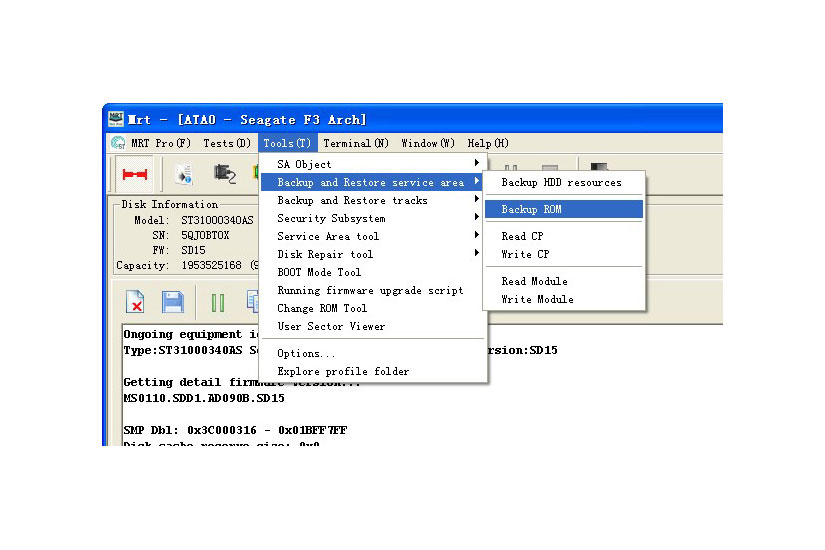825x550 pixels.
Task: Expand Backup and Restore tracks submenu
Action: [x=371, y=200]
